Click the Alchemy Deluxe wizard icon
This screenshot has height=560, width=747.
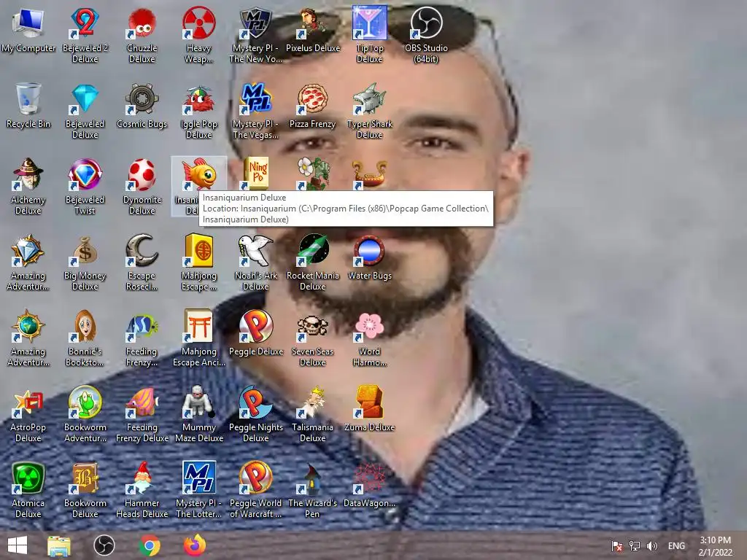point(28,175)
